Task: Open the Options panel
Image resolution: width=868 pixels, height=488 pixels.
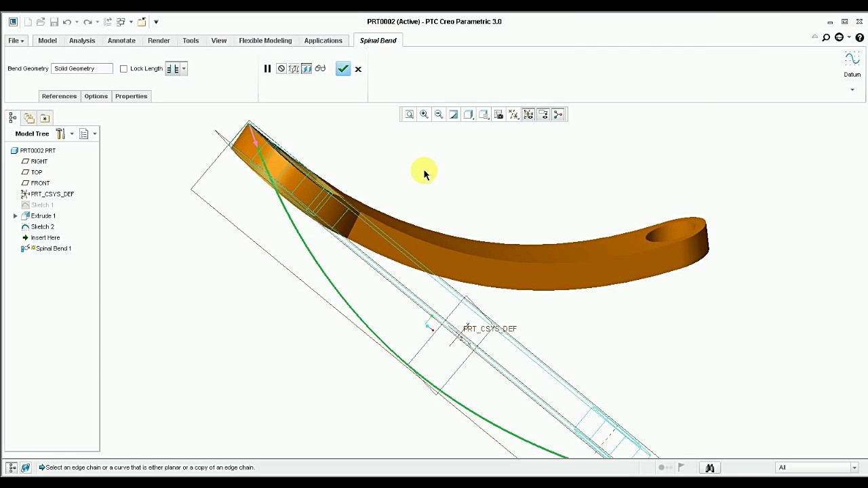Action: (96, 96)
